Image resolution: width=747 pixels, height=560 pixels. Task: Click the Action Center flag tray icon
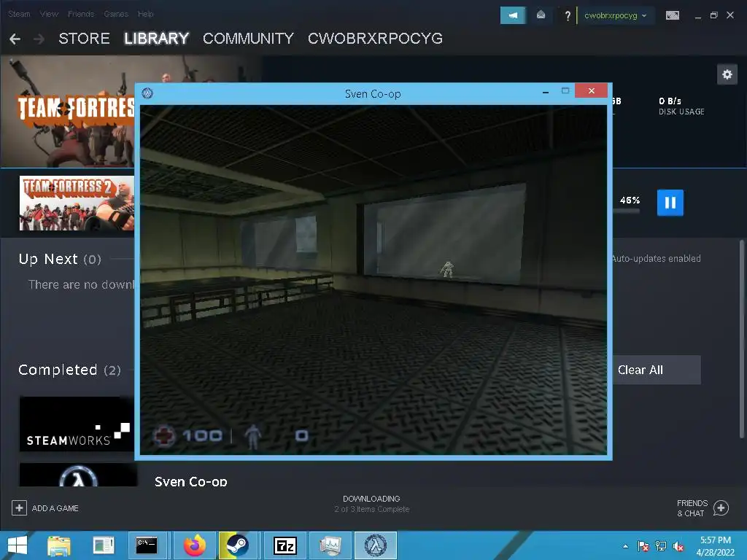(643, 546)
